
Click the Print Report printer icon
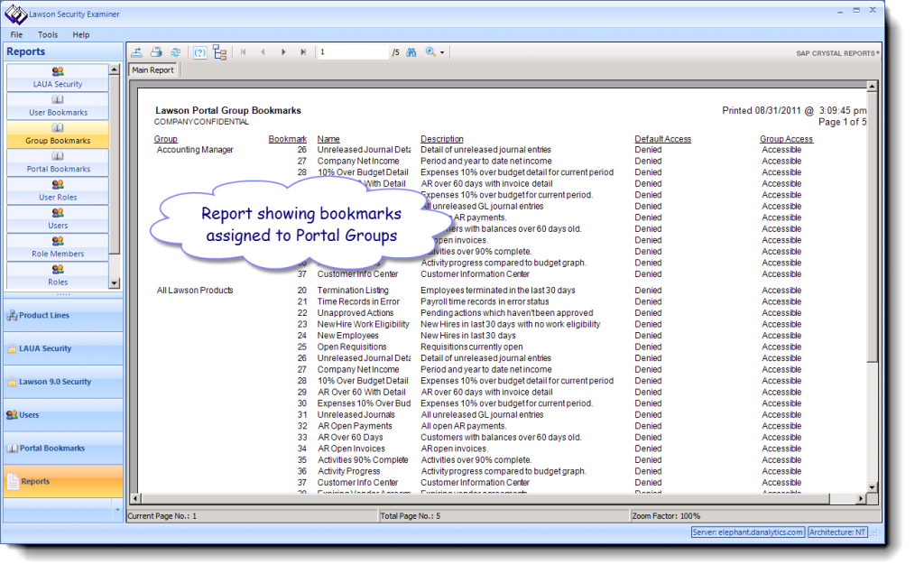pos(156,52)
